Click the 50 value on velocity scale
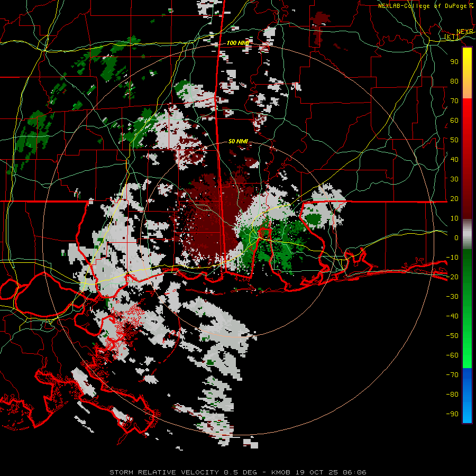 (x=454, y=140)
